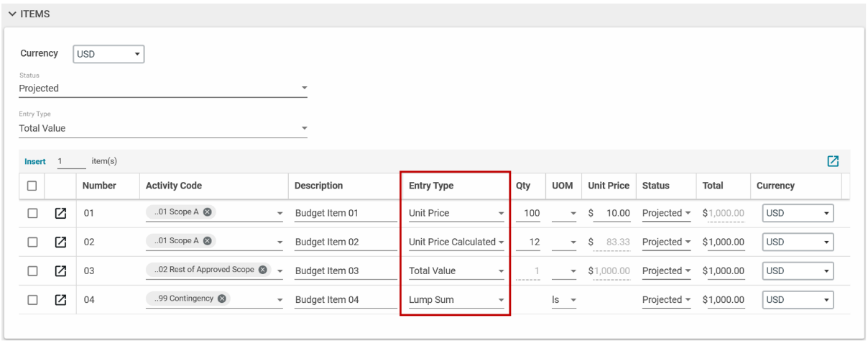
Task: Collapse the ITEMS section header
Action: [x=13, y=14]
